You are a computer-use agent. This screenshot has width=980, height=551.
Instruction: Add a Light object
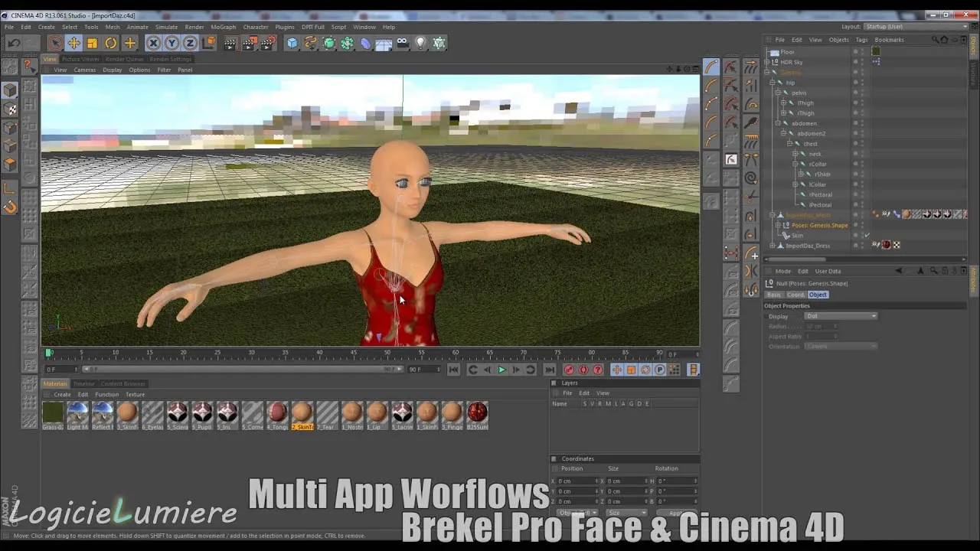coord(420,44)
